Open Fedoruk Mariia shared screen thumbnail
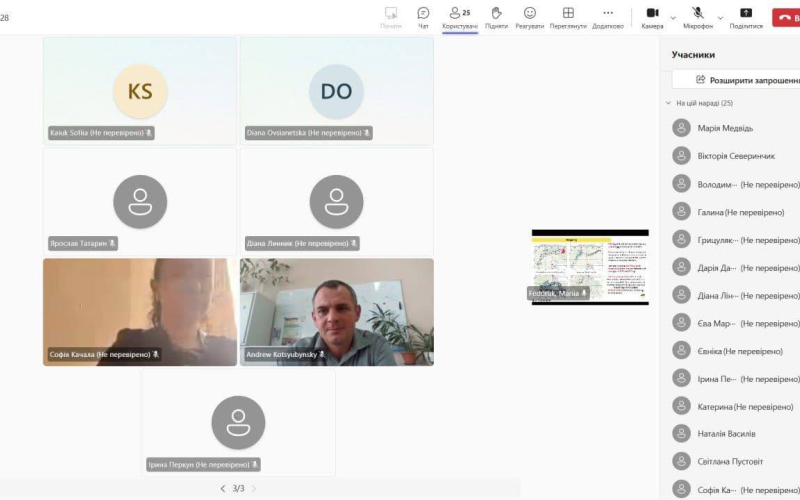Viewport: 800px width, 500px height. pos(590,266)
